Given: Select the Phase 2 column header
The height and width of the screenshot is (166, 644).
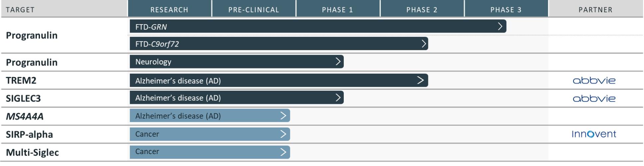Looking at the screenshot, I should [422, 10].
